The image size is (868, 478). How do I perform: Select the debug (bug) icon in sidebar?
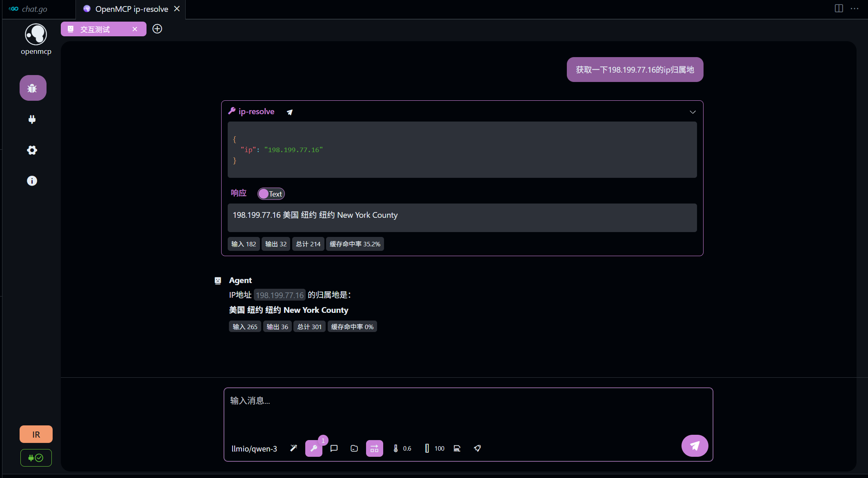(33, 88)
